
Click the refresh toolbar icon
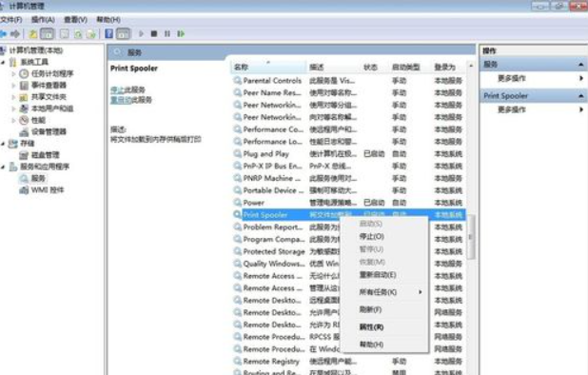point(78,34)
